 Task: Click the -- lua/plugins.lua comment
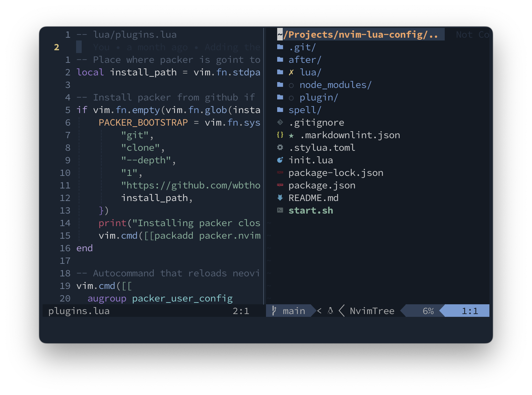(126, 35)
